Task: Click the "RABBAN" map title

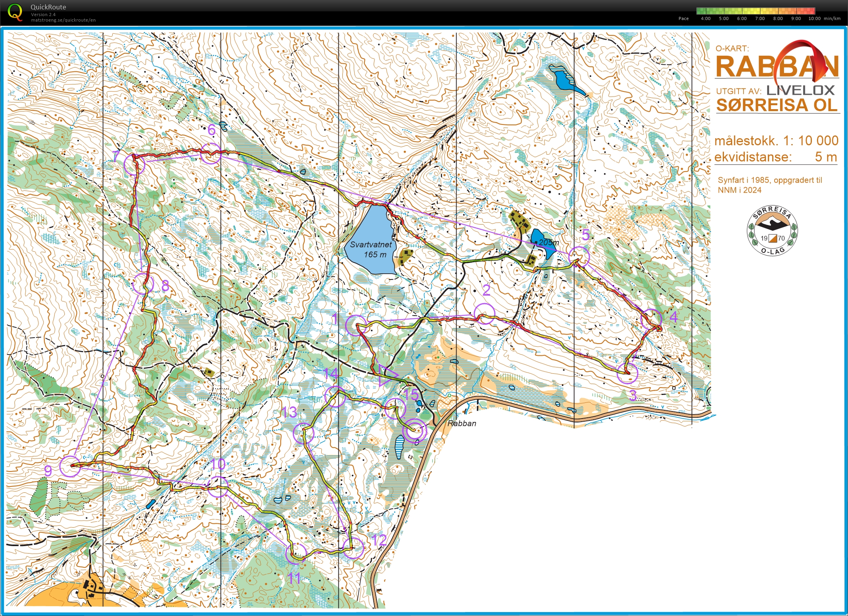Action: pyautogui.click(x=777, y=66)
